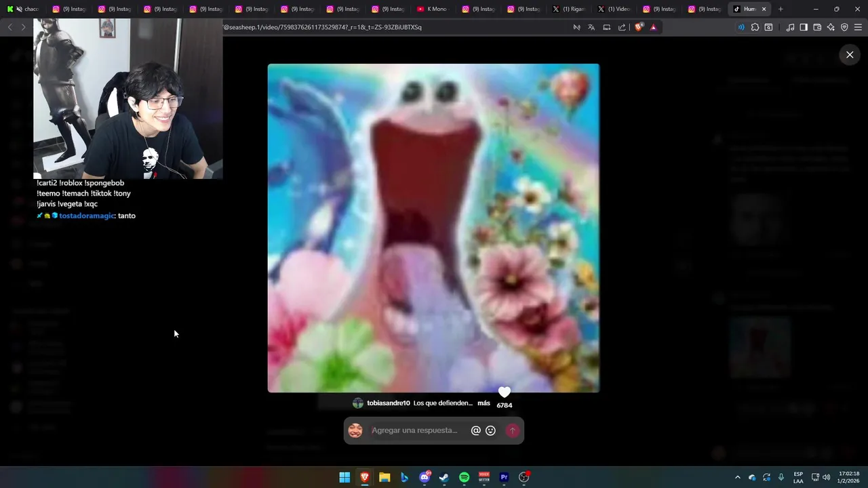Open Steam from the taskbar

coord(444,477)
